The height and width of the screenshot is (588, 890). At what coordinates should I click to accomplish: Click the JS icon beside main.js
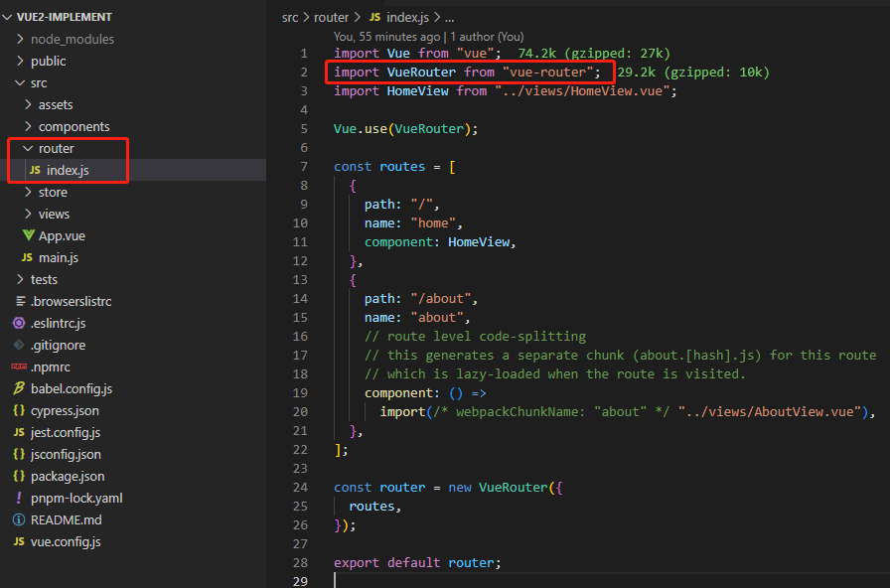[27, 257]
